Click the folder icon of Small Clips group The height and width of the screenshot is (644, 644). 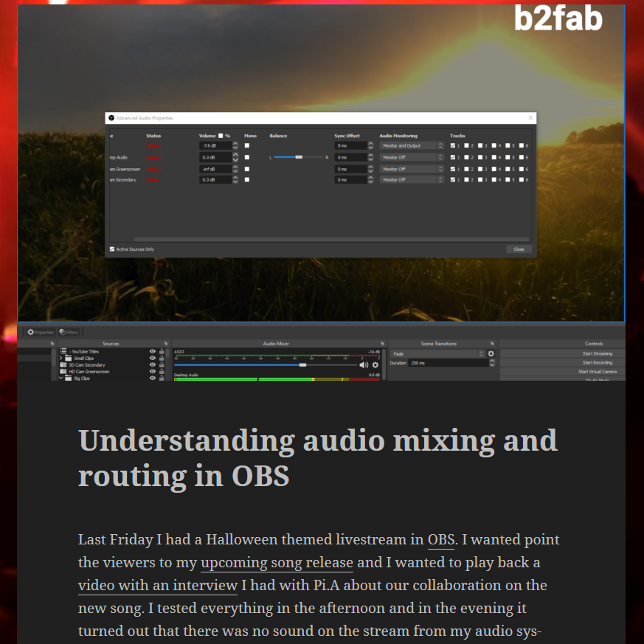point(68,358)
